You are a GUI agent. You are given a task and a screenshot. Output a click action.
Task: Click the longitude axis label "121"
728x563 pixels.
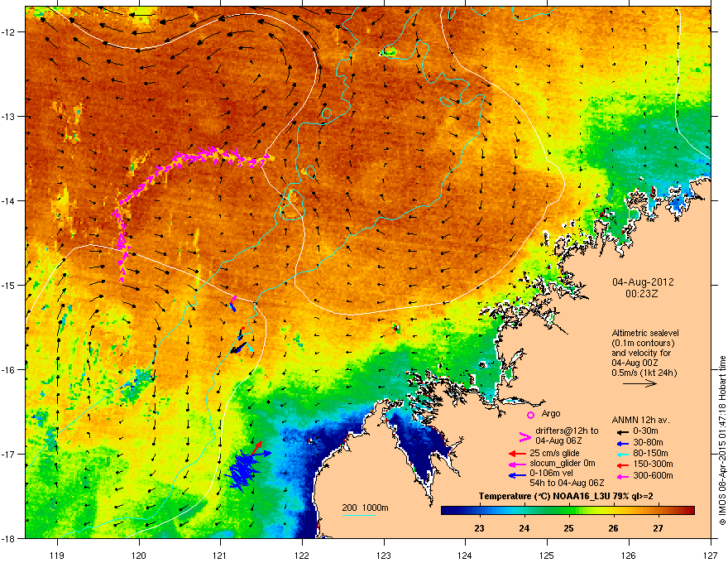(x=220, y=555)
